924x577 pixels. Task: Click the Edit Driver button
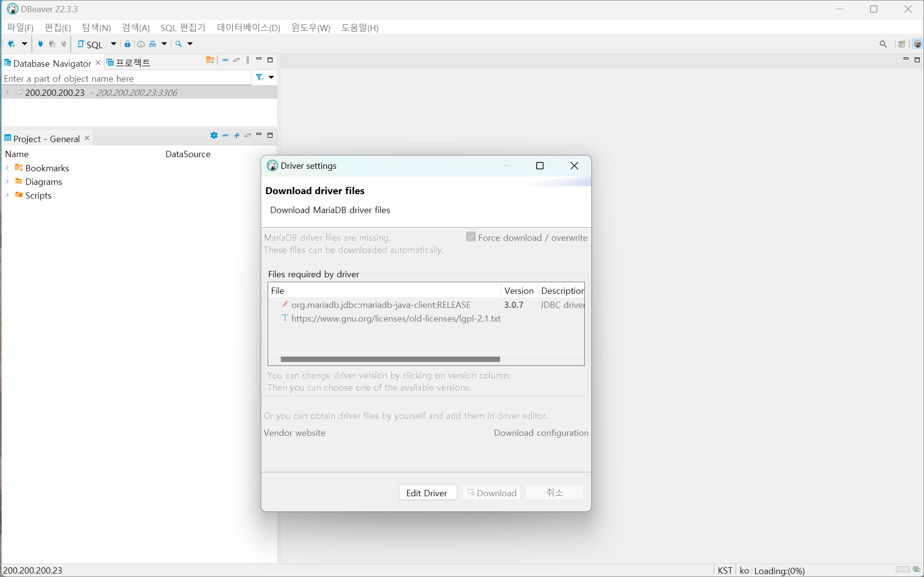(428, 492)
